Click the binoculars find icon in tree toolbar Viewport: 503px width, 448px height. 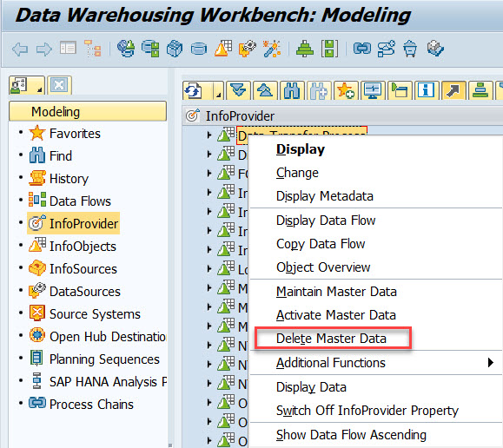tap(292, 90)
